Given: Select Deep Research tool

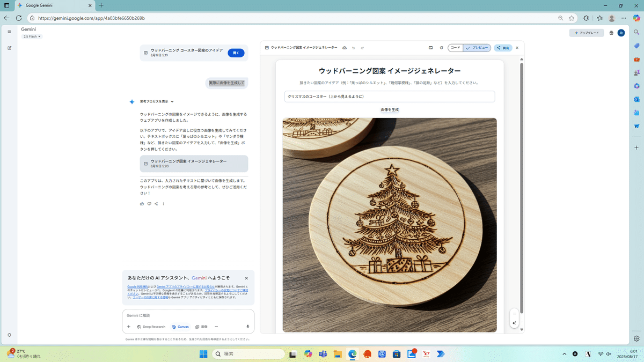Looking at the screenshot, I should pyautogui.click(x=151, y=327).
